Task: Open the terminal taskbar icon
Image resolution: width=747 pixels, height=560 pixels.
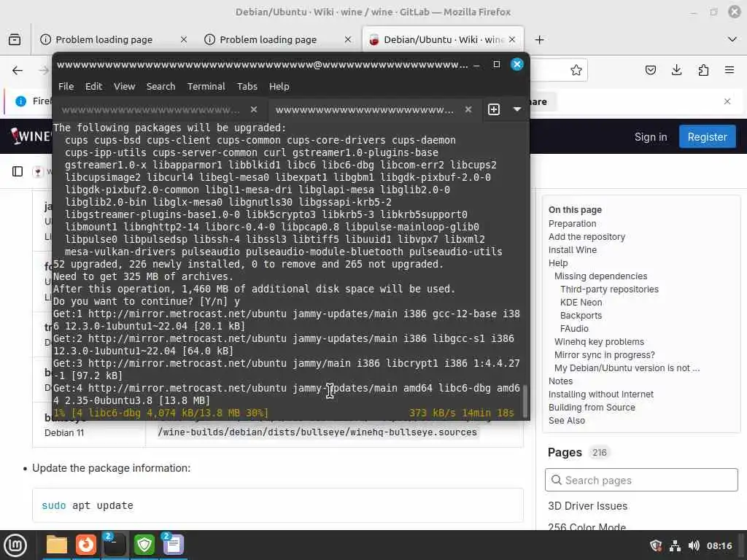Action: (115, 545)
